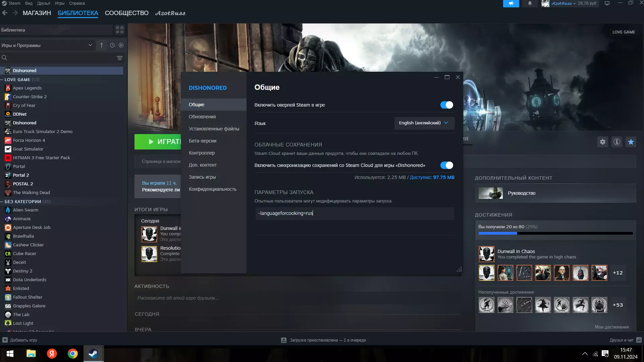Click the recent activity clock icon
The image size is (644, 362).
pyautogui.click(x=112, y=45)
